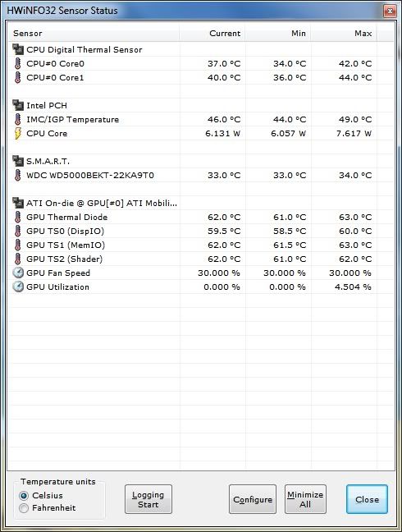Viewport: 402px width, 532px height.
Task: Open the Configure dialog
Action: [x=253, y=499]
